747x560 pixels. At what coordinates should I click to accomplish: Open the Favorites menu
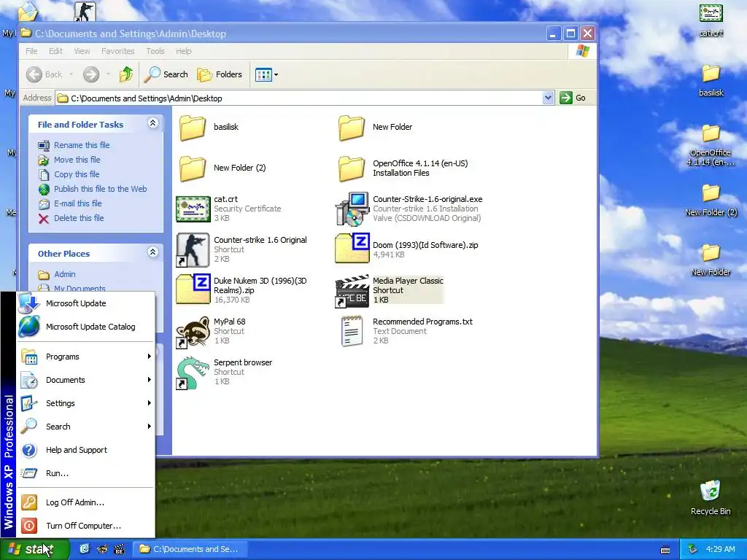117,51
